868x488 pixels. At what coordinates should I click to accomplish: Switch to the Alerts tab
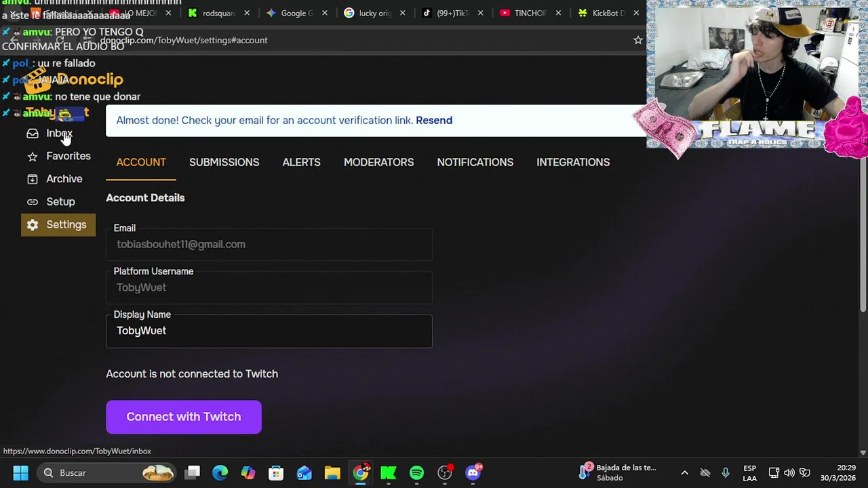(x=301, y=163)
